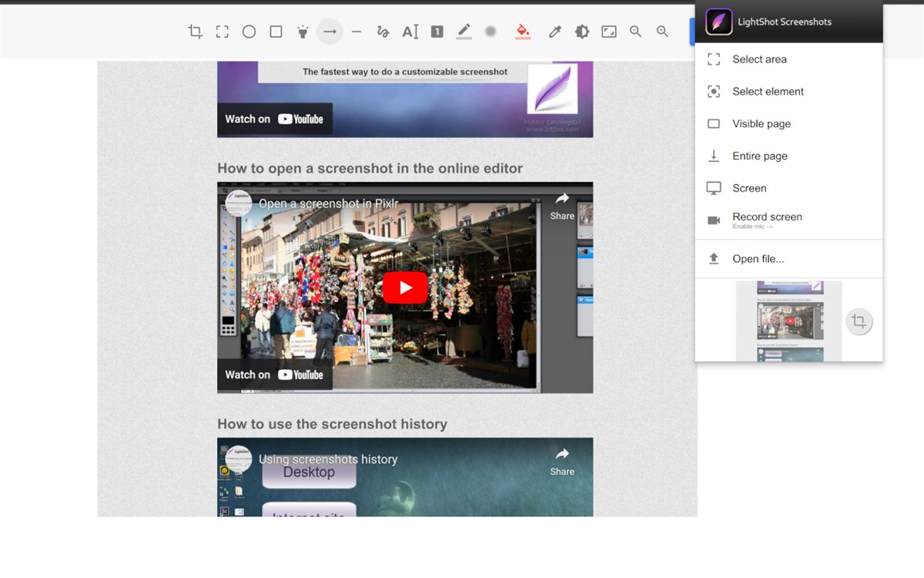Viewport: 924px width, 578px height.
Task: Choose 'Visible page' from the capture menu
Action: click(761, 123)
